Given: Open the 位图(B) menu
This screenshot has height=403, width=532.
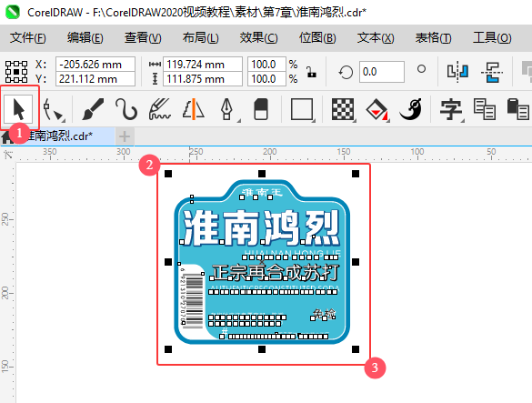Looking at the screenshot, I should pyautogui.click(x=317, y=37).
